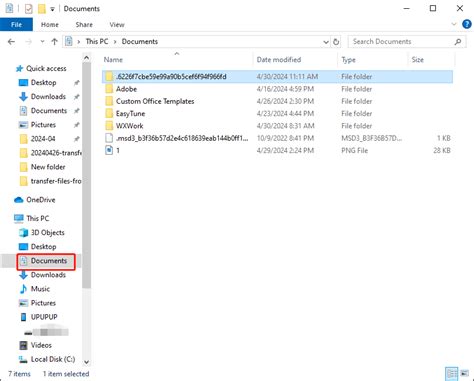
Task: Select the PNG file named 1
Action: [277, 150]
